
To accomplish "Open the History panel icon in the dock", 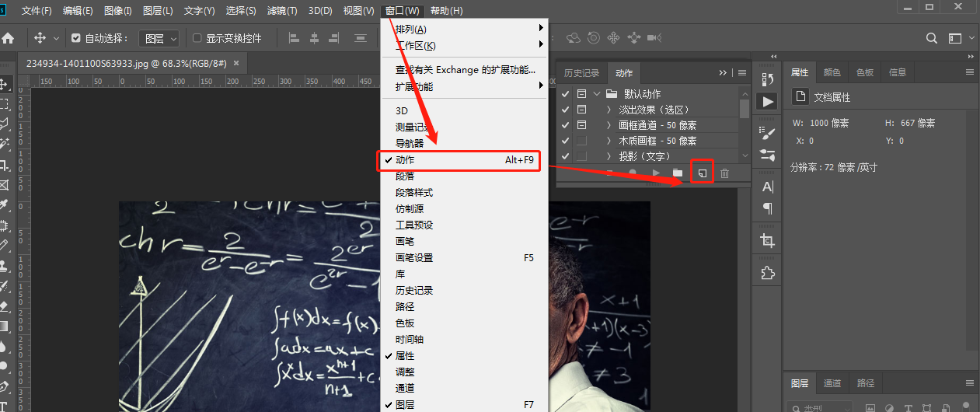I will tap(767, 79).
